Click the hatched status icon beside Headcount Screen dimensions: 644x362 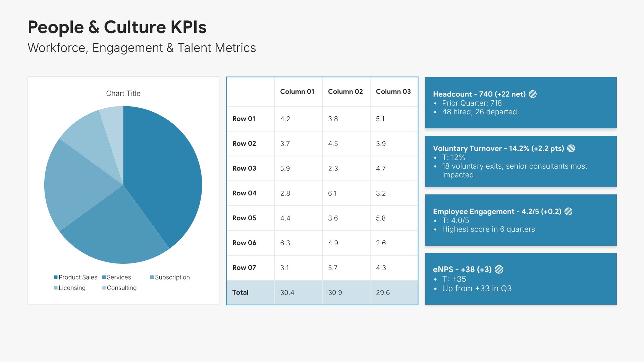point(533,94)
